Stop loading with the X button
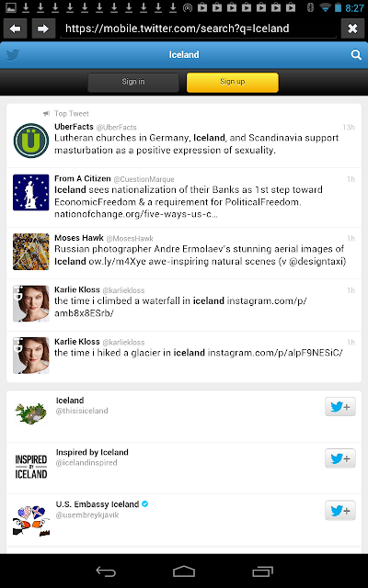The height and width of the screenshot is (588, 368). (x=352, y=28)
